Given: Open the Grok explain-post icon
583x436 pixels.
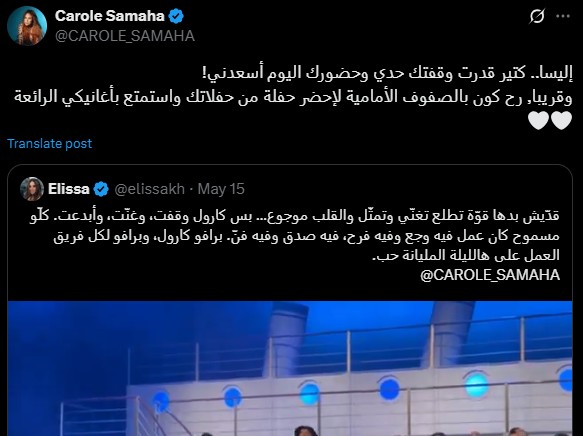Looking at the screenshot, I should 537,16.
